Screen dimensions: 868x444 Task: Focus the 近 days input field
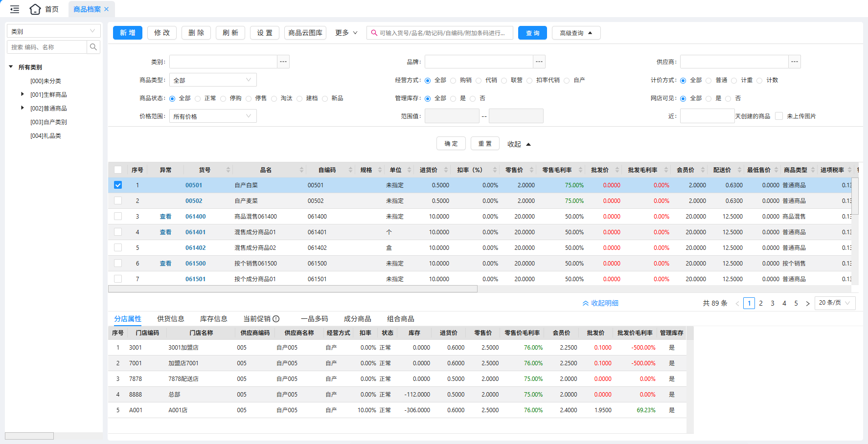(708, 116)
